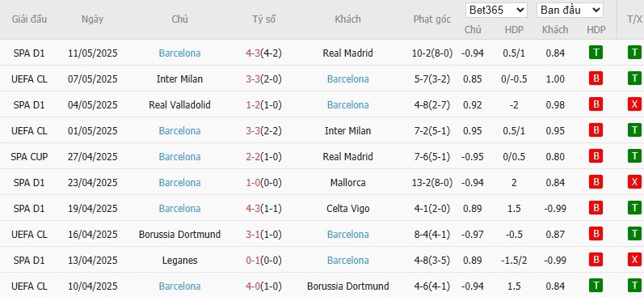
Task: Click the T/X column header
Action: coord(634,19)
